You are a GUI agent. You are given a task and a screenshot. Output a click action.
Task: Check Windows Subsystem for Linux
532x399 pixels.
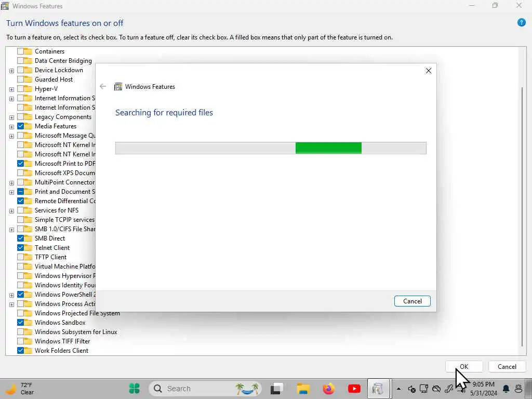point(20,332)
